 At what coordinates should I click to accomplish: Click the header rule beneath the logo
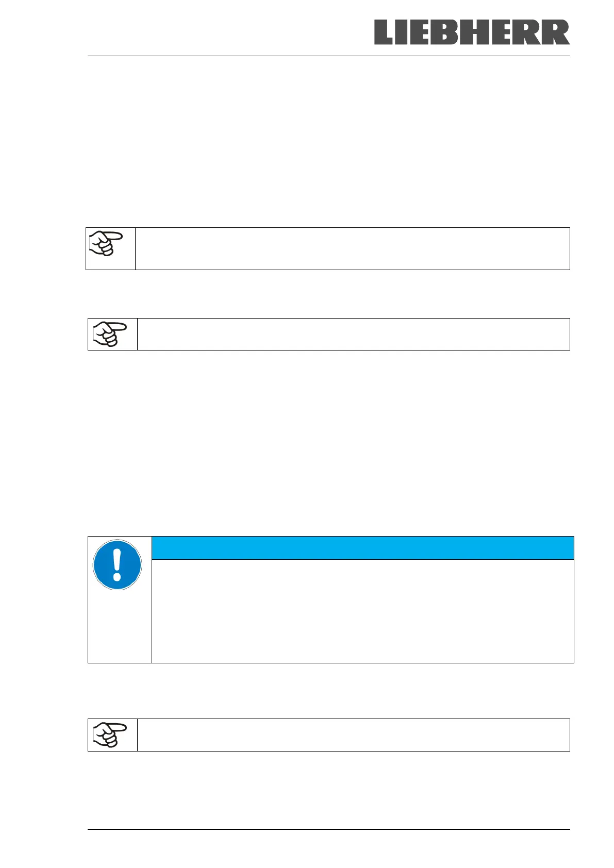pos(328,56)
